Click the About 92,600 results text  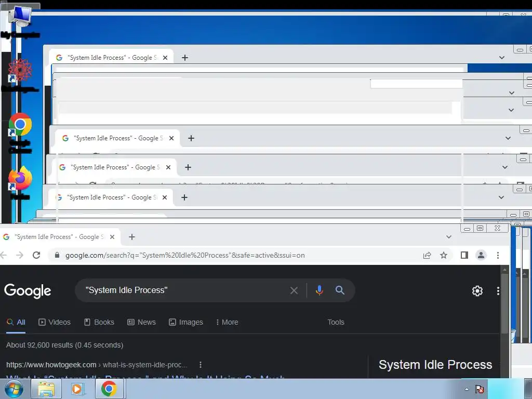pyautogui.click(x=64, y=345)
